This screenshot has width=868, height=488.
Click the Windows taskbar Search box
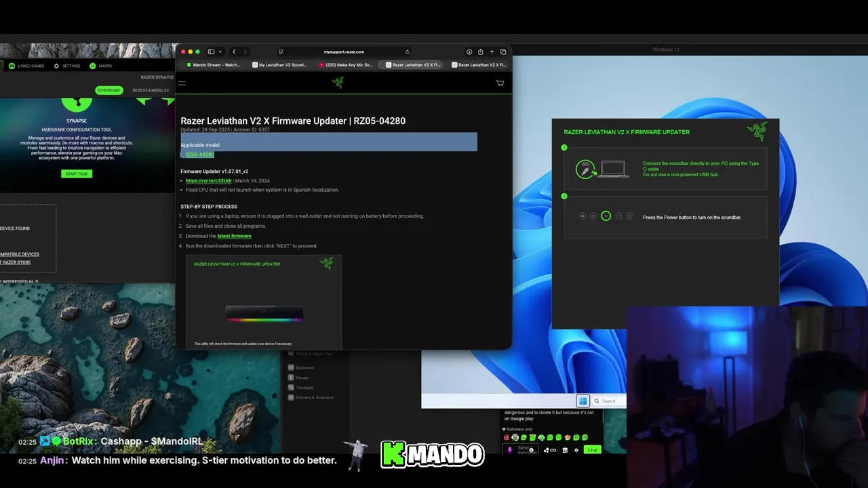tap(608, 401)
